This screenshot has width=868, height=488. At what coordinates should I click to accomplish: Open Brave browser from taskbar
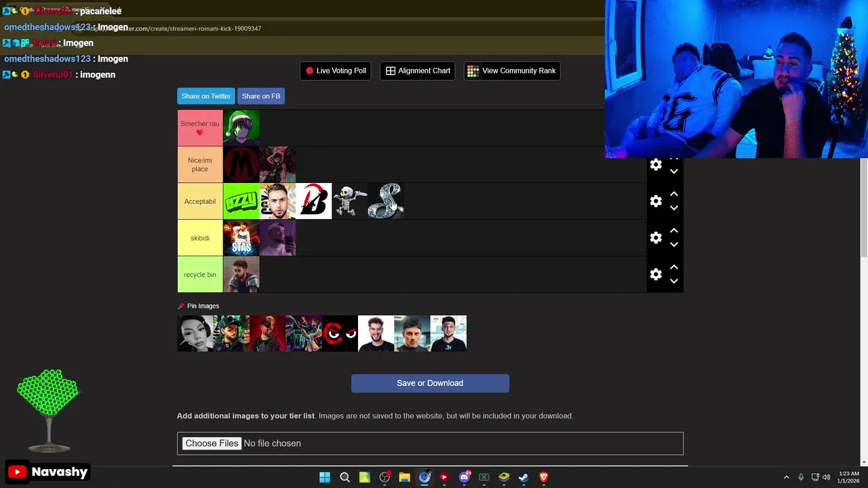[x=543, y=477]
